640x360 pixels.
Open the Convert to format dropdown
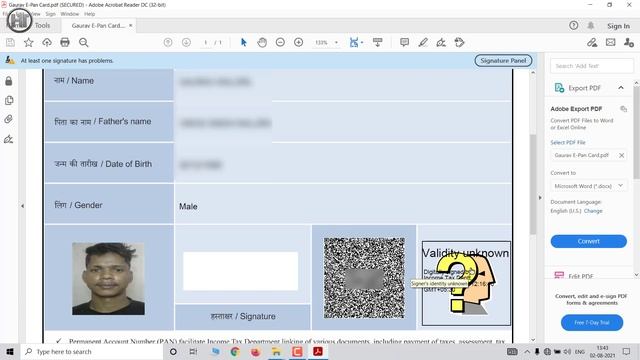click(588, 186)
